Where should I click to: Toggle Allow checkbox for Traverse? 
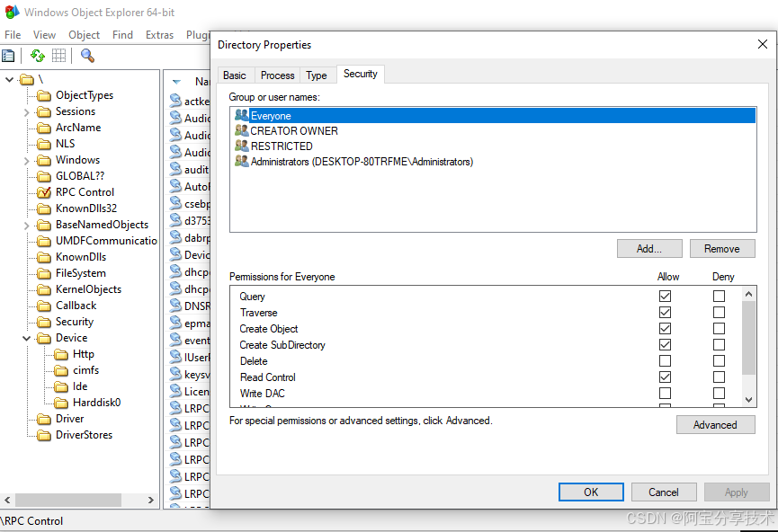665,313
